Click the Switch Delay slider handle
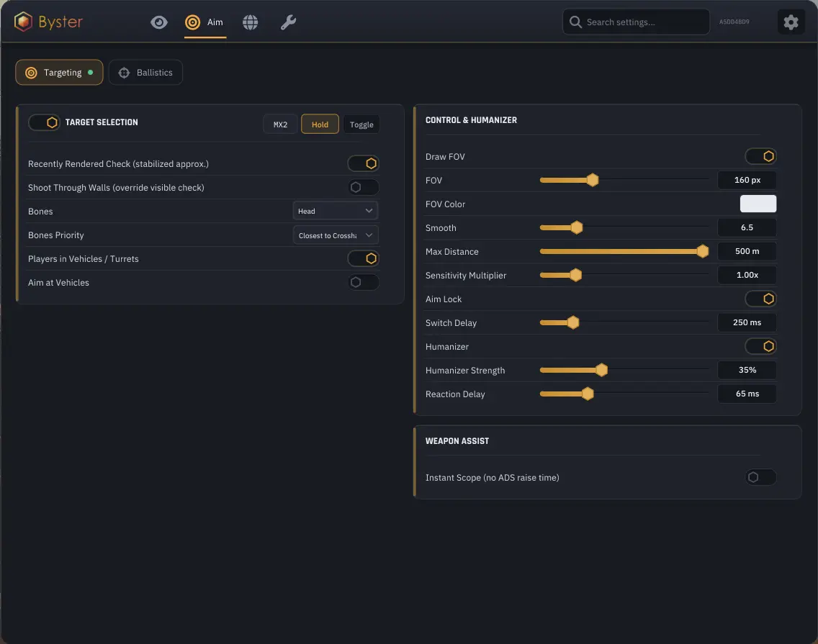This screenshot has width=818, height=644. tap(572, 322)
